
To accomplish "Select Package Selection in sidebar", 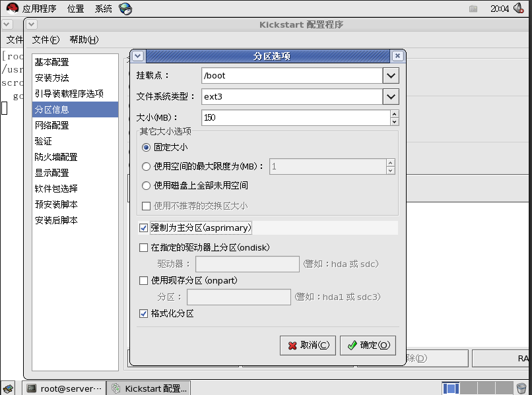I will click(x=75, y=189).
